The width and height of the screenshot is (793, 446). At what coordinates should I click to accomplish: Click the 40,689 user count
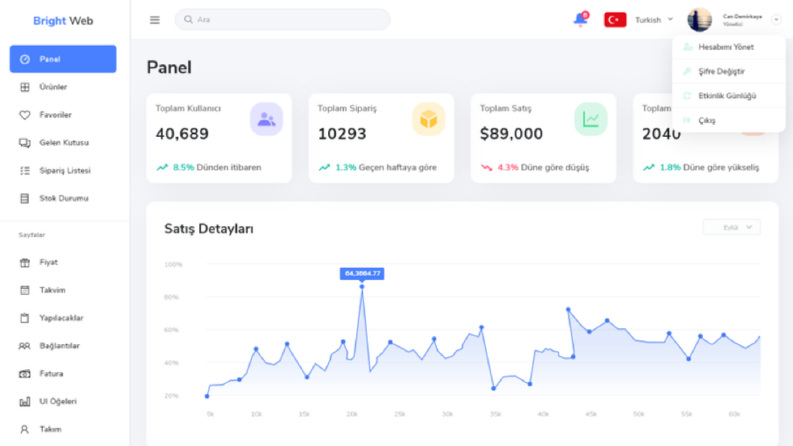point(182,134)
